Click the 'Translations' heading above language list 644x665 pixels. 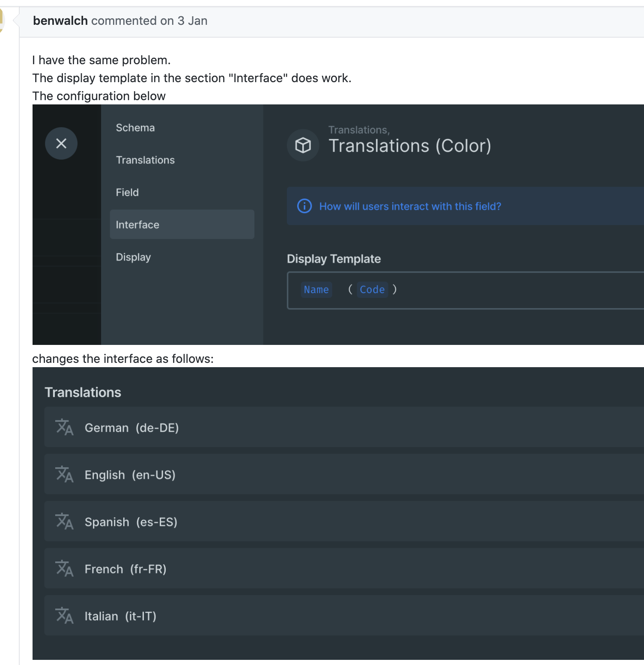83,392
